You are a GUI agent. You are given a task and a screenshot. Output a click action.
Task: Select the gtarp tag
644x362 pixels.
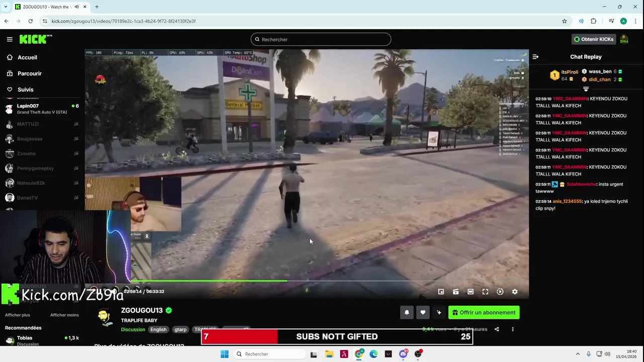[x=180, y=329]
